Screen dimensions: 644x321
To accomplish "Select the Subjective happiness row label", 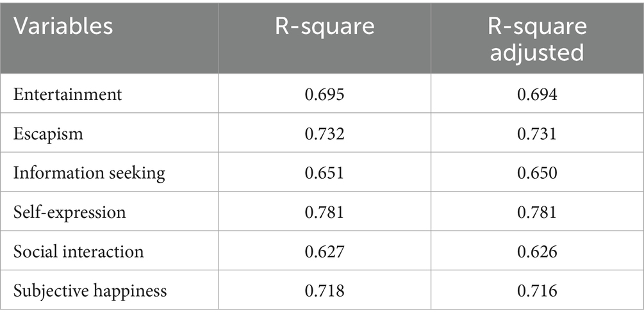I will tap(90, 291).
